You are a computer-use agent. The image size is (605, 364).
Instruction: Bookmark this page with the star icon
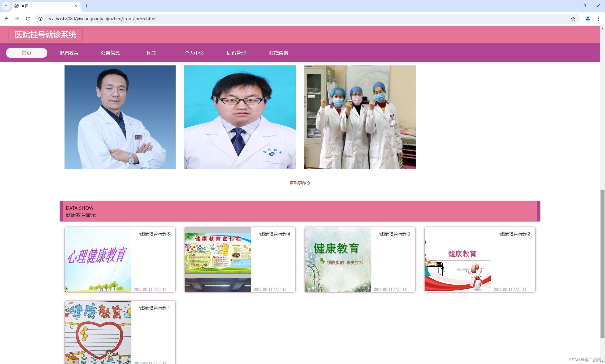coord(573,19)
